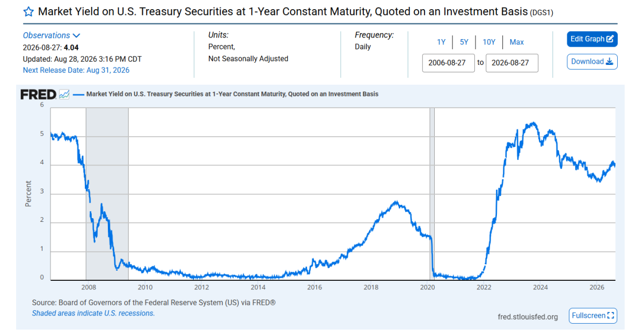Screen dimensions: 644x336
Task: Click the FRED logo text in chart
Action: pyautogui.click(x=38, y=95)
